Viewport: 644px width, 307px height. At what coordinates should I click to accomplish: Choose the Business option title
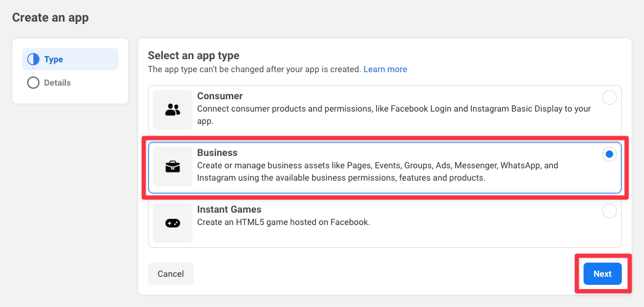pyautogui.click(x=217, y=153)
